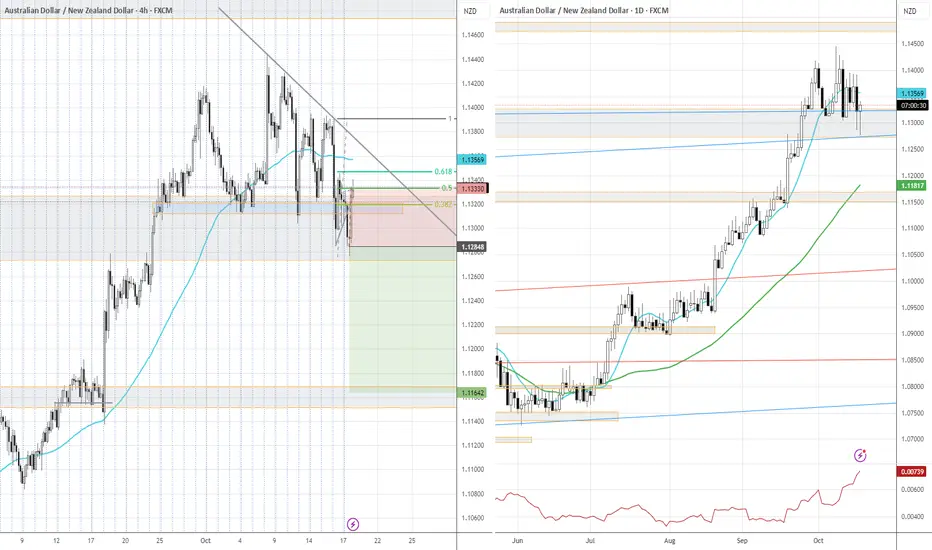Click the 1.09500 price axis label on 1D chart
The height and width of the screenshot is (550, 932).
point(912,307)
